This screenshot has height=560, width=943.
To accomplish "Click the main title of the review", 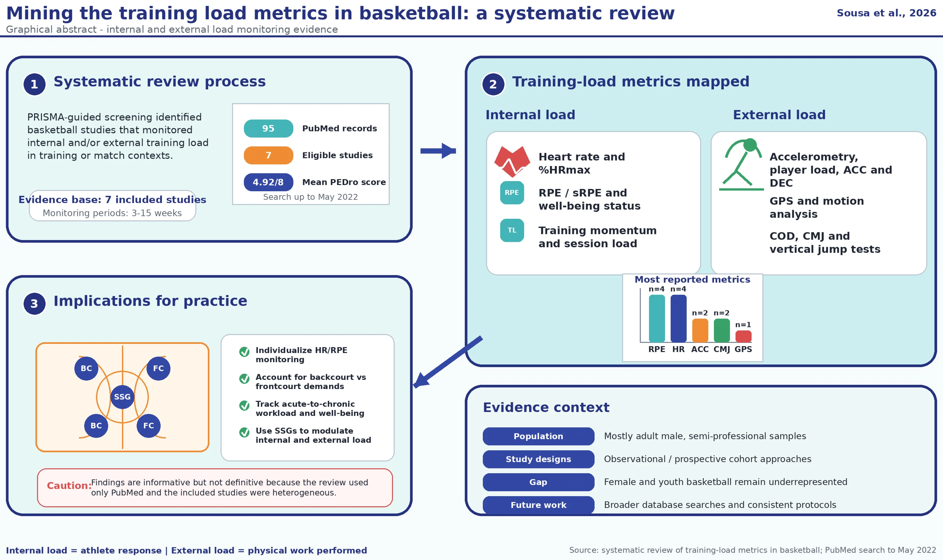I will (x=340, y=13).
